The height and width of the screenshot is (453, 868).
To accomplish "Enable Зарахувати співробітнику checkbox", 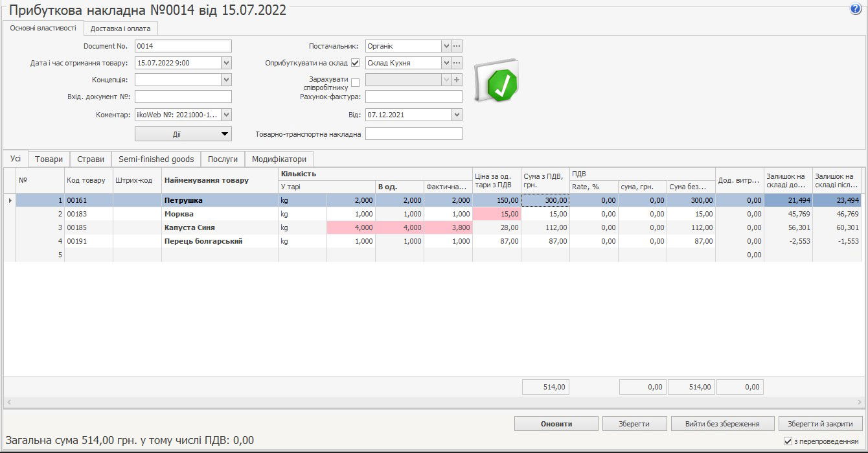I will click(x=355, y=82).
